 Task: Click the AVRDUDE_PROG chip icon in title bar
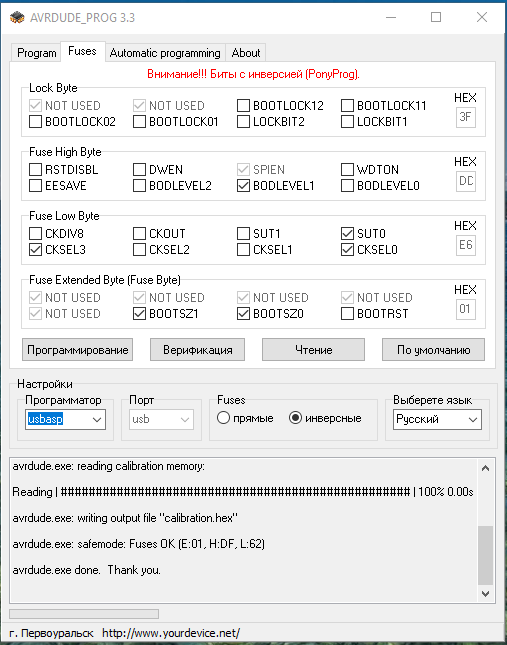[17, 17]
